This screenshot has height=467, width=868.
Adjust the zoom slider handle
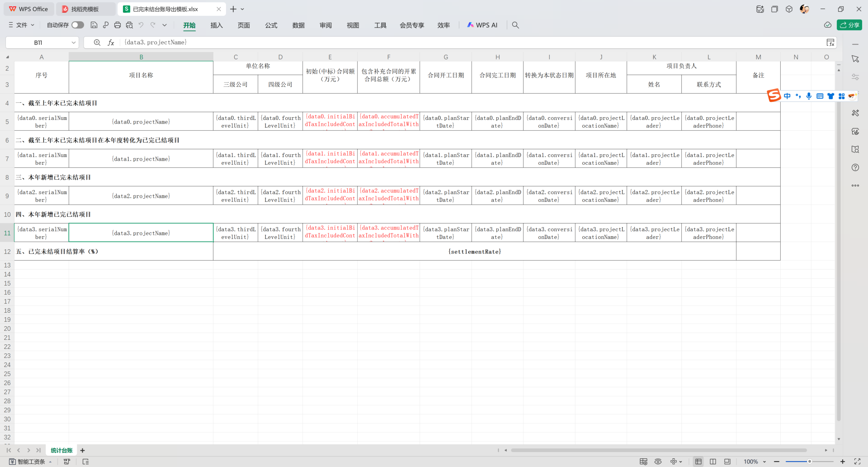(810, 462)
